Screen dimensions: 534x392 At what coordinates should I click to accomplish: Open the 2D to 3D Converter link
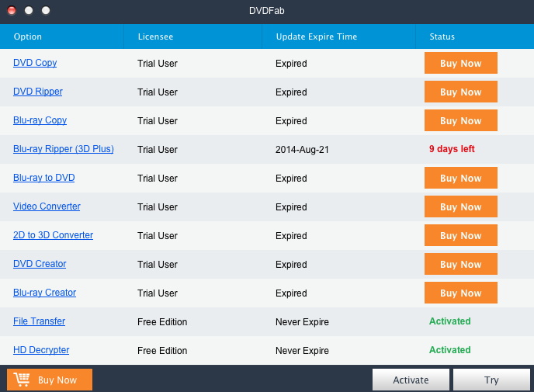(53, 235)
